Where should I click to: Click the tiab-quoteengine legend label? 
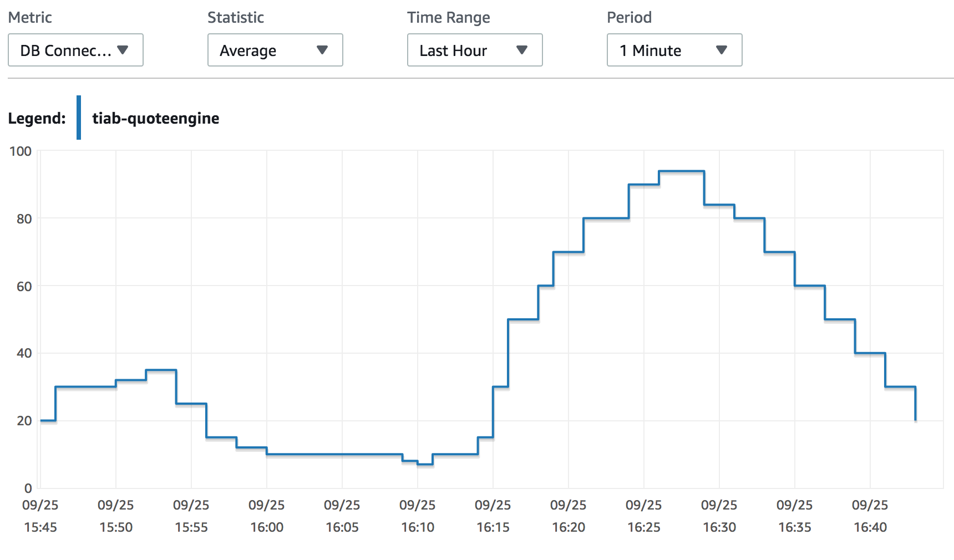point(156,118)
